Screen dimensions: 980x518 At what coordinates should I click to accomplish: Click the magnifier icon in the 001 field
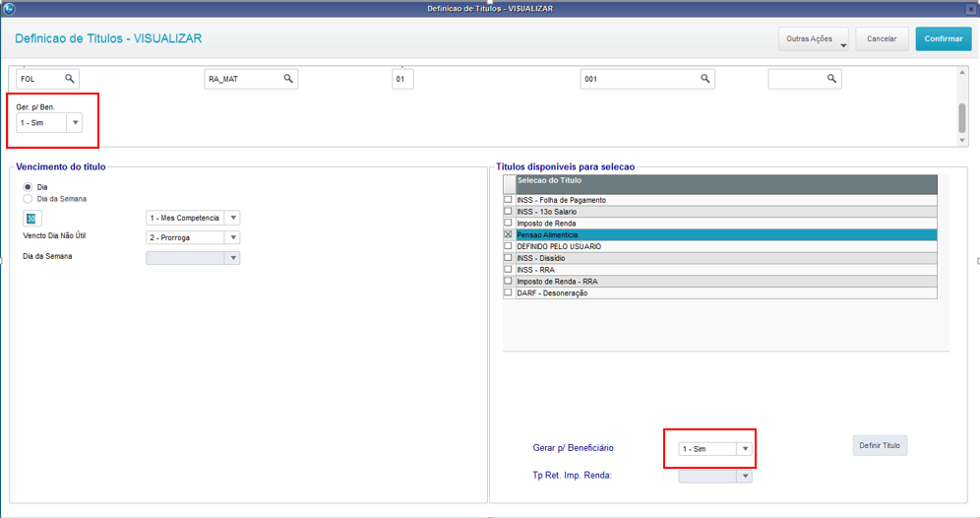[705, 78]
